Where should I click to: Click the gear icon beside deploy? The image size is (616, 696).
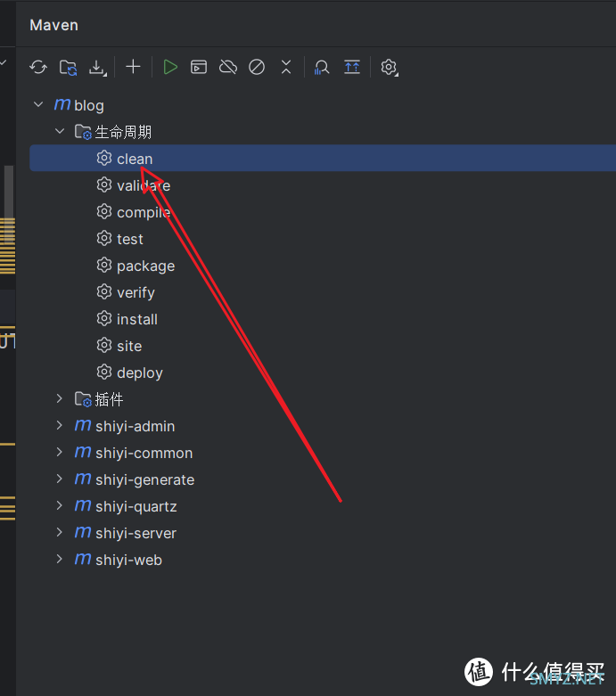click(104, 372)
